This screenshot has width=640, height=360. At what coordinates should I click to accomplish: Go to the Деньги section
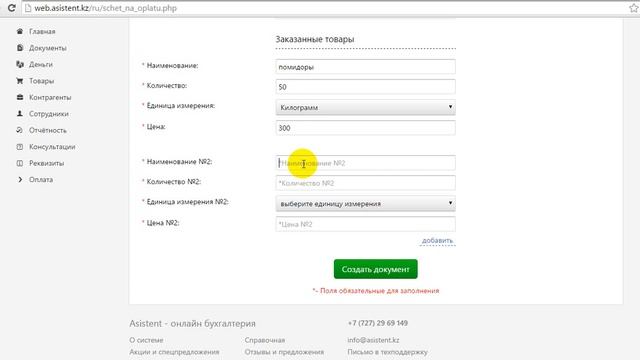pyautogui.click(x=40, y=64)
